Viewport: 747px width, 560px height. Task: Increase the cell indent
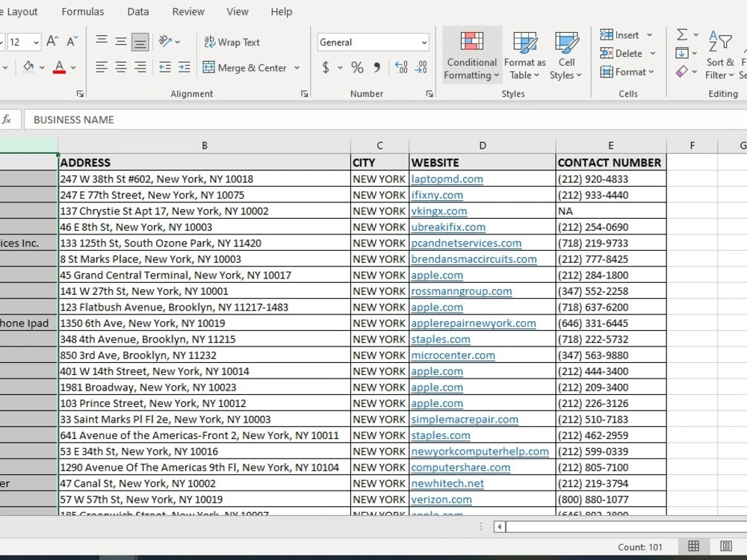point(184,67)
